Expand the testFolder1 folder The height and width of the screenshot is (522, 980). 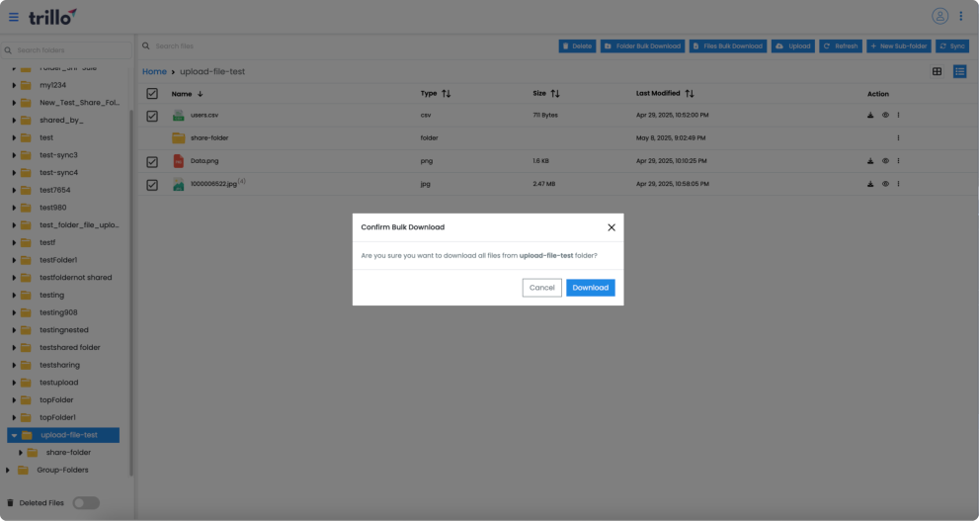pyautogui.click(x=14, y=260)
